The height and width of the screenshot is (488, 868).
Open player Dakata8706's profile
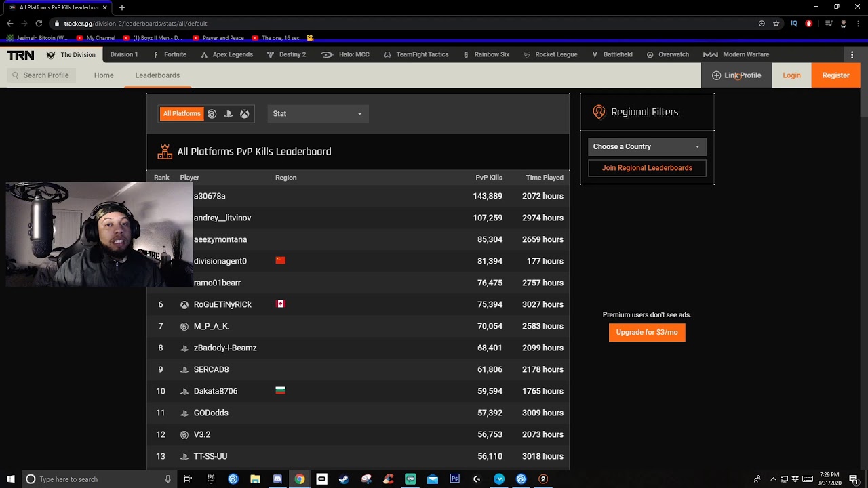point(216,391)
